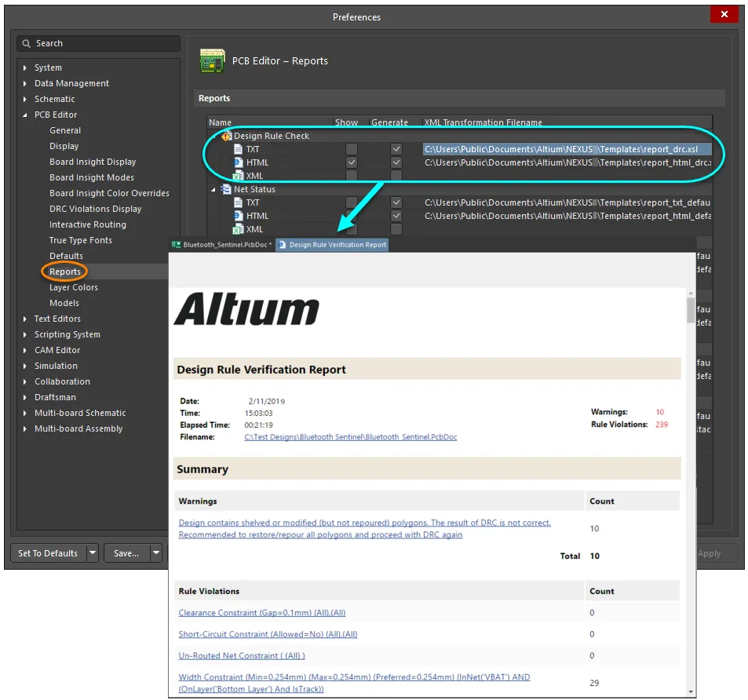Select the Net Status TXT template path cell
This screenshot has width=748, height=700.
[x=567, y=202]
